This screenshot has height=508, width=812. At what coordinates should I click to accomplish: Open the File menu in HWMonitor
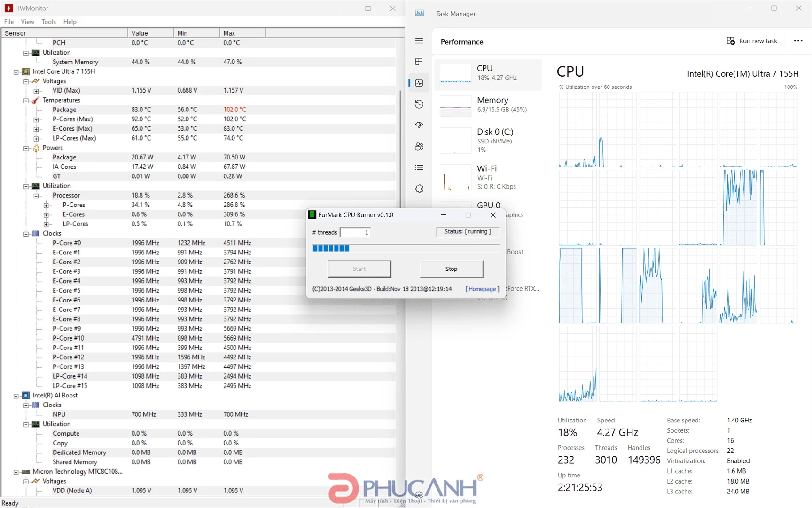point(9,22)
